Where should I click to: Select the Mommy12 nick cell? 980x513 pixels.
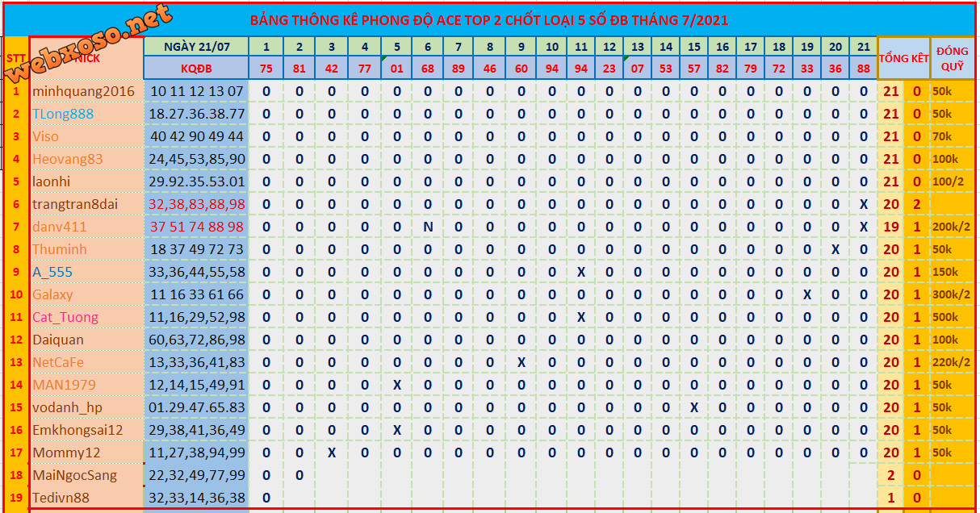click(86, 453)
